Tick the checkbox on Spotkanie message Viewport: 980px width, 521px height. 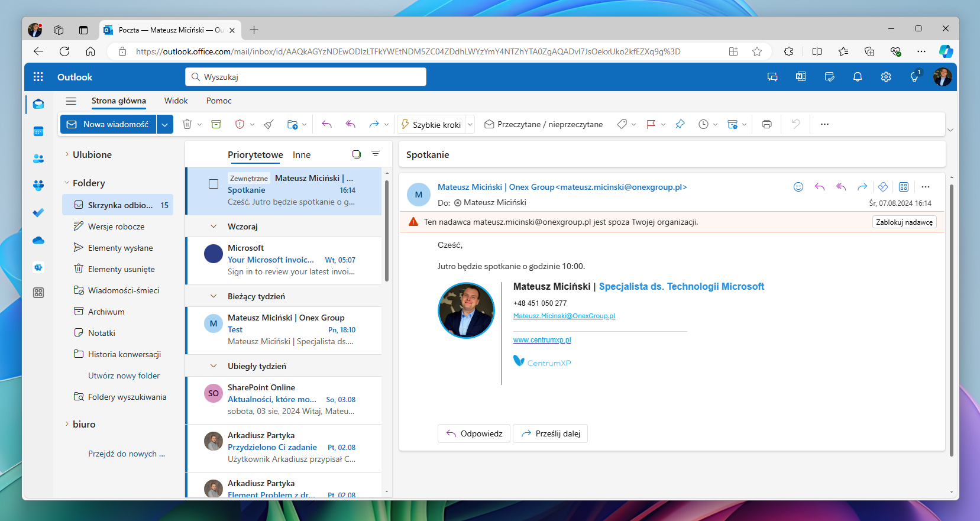(x=214, y=184)
